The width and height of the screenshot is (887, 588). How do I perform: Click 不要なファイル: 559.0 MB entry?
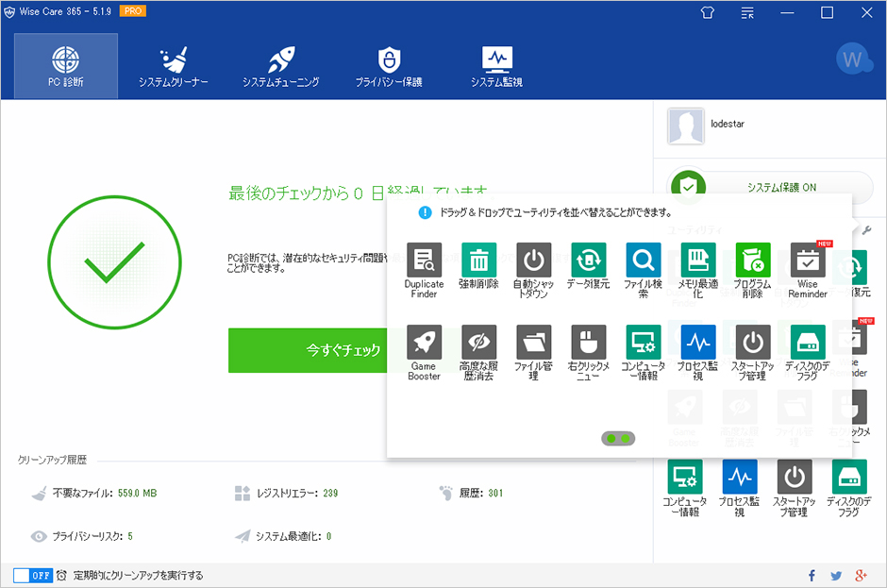(94, 493)
